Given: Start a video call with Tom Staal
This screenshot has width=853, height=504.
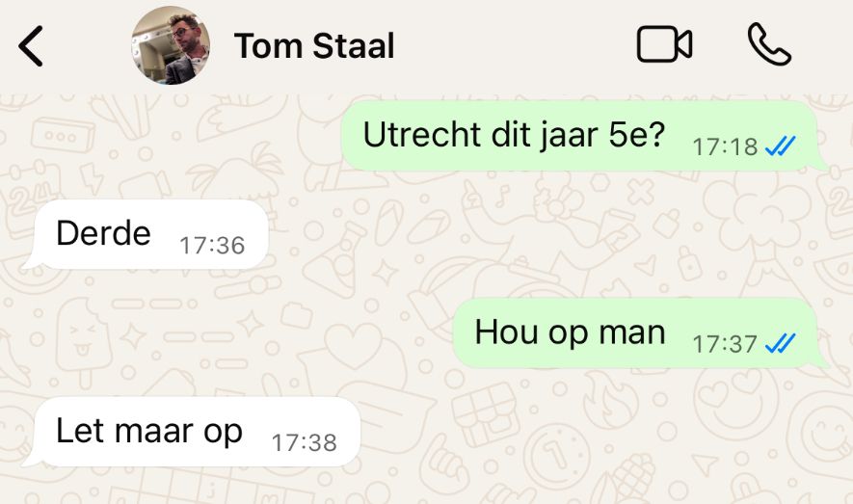Looking at the screenshot, I should tap(664, 44).
